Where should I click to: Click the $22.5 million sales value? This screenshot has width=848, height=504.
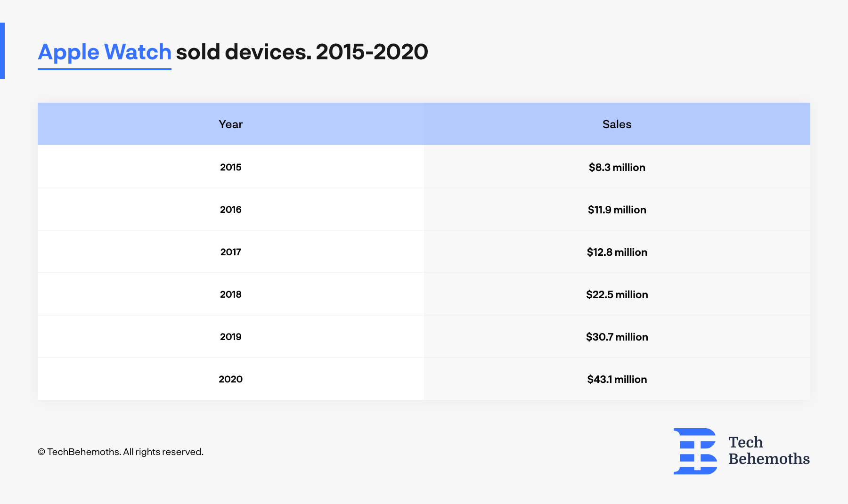(617, 294)
